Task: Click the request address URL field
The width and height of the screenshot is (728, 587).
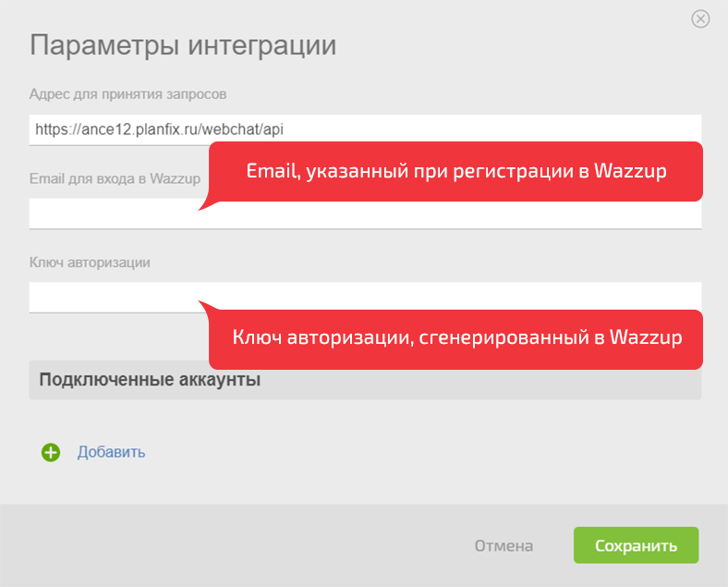Action: [x=365, y=129]
